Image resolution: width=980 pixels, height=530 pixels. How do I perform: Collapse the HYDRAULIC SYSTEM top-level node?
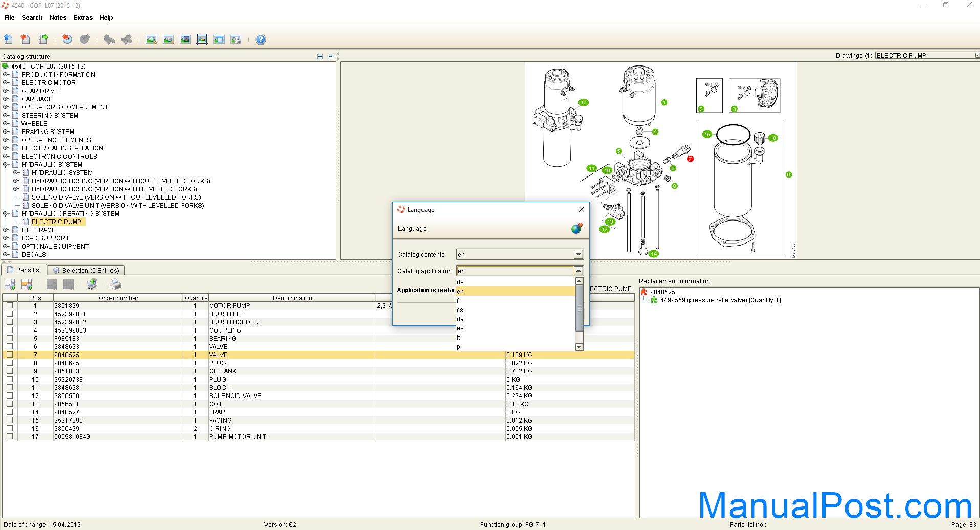(x=6, y=164)
